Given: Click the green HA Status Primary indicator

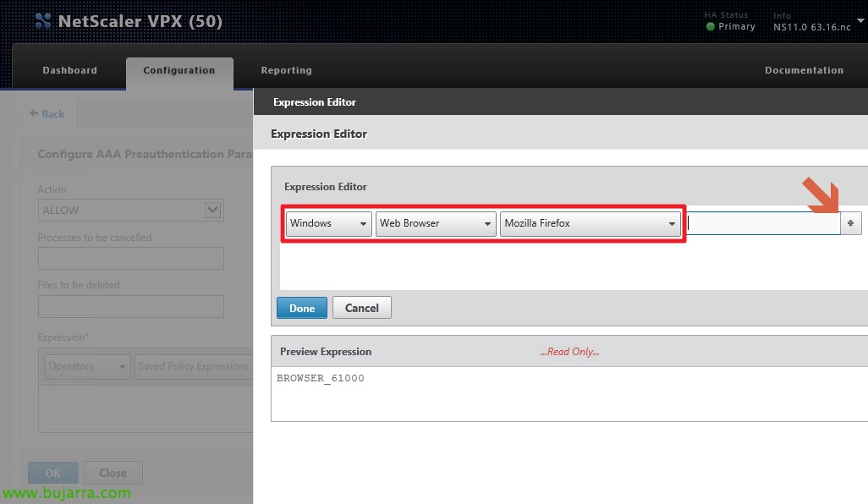Looking at the screenshot, I should click(711, 26).
